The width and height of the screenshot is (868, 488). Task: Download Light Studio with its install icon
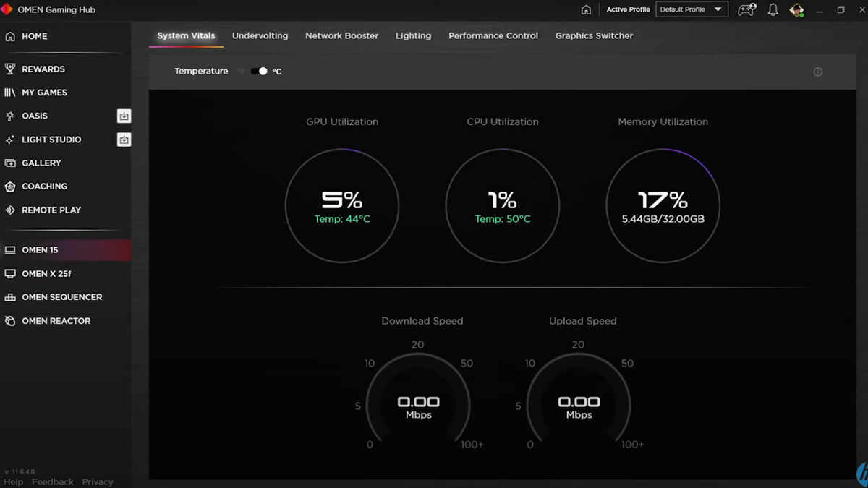tap(124, 140)
